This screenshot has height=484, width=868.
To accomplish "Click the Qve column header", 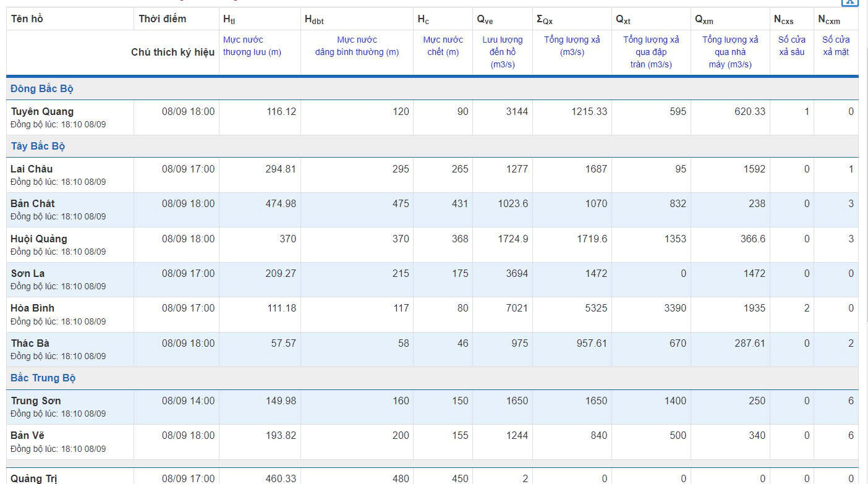I will tap(485, 20).
